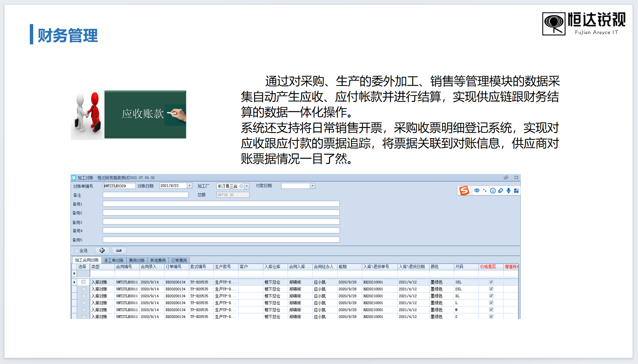Toggle the 价格是否 checkbox in the XL row
The width and height of the screenshot is (638, 364).
click(491, 296)
